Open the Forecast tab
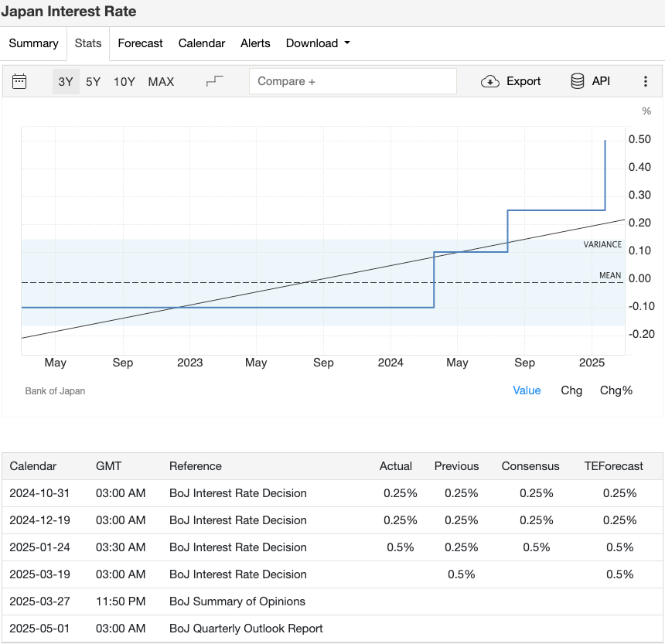Image resolution: width=665 pixels, height=644 pixels. [140, 43]
